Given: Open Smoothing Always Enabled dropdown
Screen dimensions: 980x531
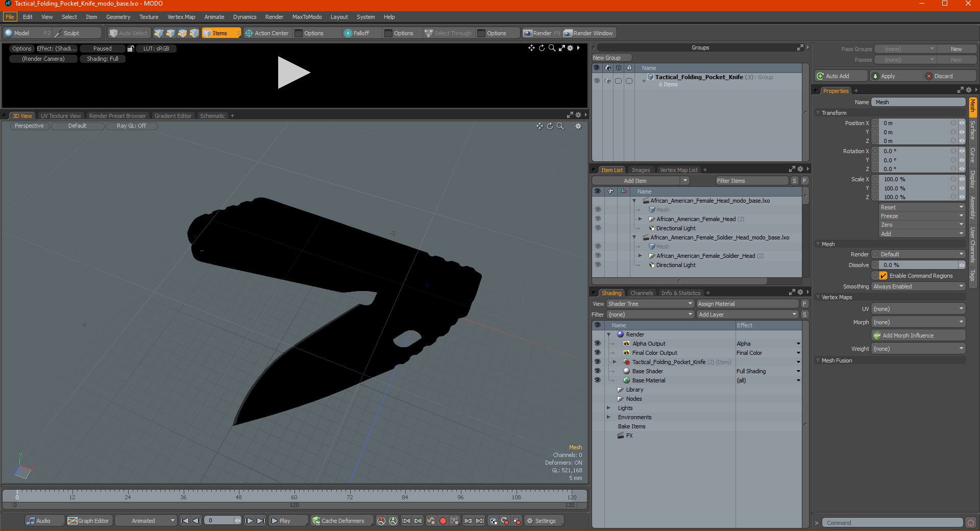Looking at the screenshot, I should pos(918,286).
